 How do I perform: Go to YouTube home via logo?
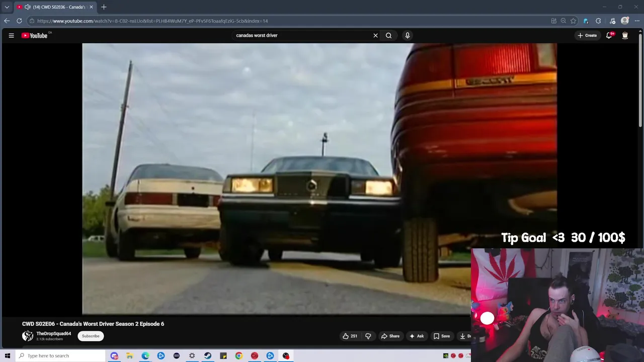click(x=35, y=35)
